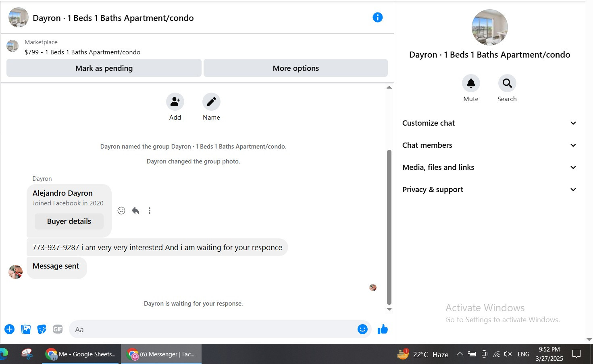
Task: Click the sender avatar beside Message sent
Action: pos(15,272)
